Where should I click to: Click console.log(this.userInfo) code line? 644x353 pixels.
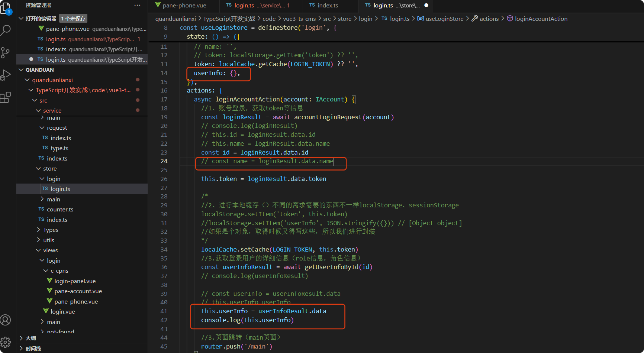pos(247,320)
